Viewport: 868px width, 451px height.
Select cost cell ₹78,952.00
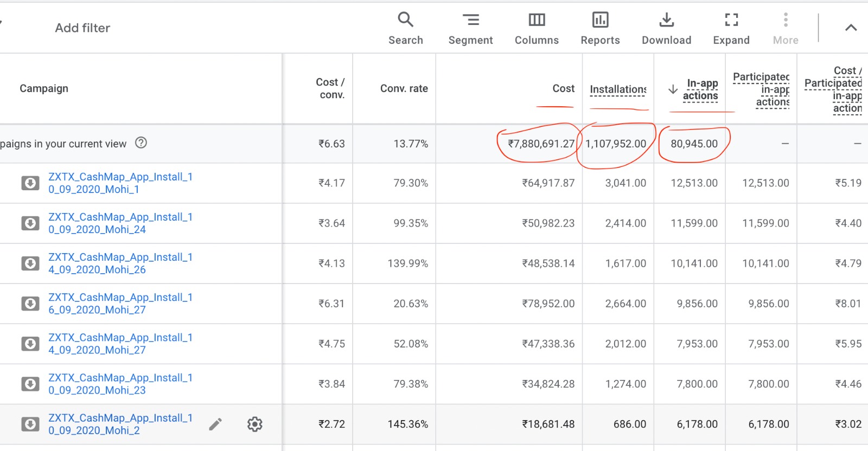coord(548,304)
